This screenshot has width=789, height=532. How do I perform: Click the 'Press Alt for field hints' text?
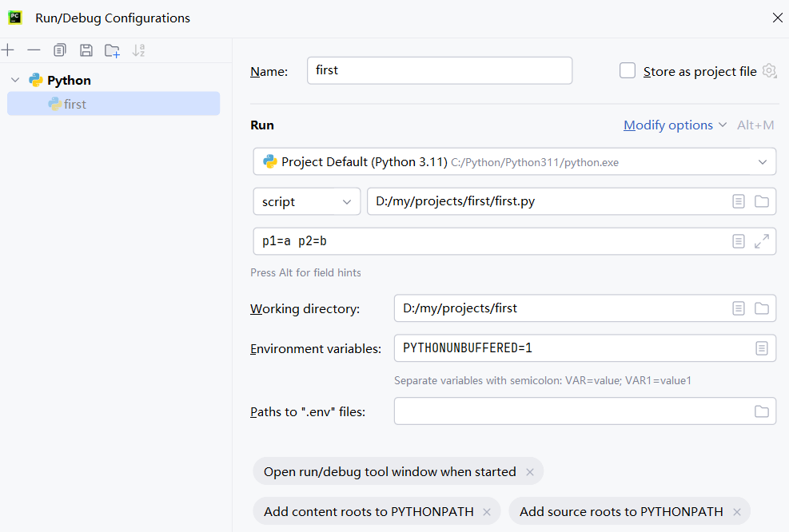point(305,272)
